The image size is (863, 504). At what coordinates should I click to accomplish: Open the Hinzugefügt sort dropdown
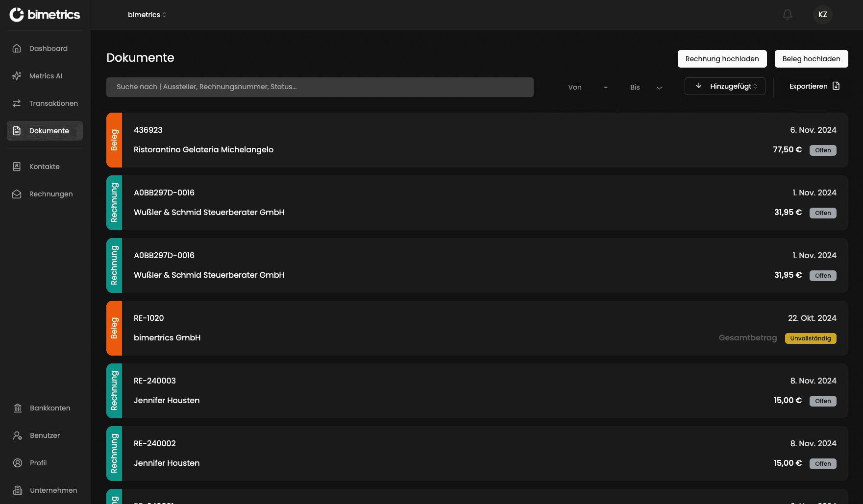click(x=733, y=86)
